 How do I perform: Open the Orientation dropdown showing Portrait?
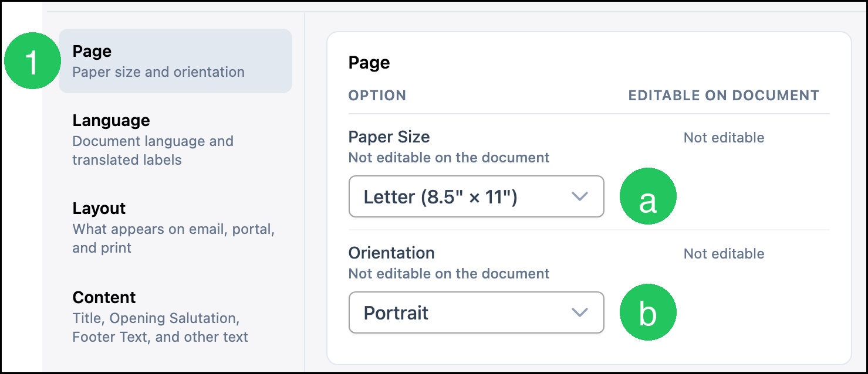coord(476,312)
